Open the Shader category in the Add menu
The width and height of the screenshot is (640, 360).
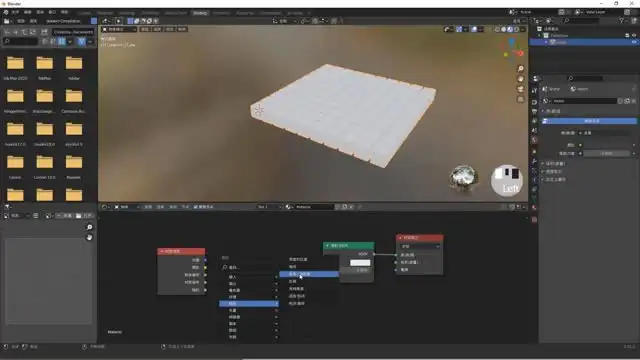click(249, 290)
